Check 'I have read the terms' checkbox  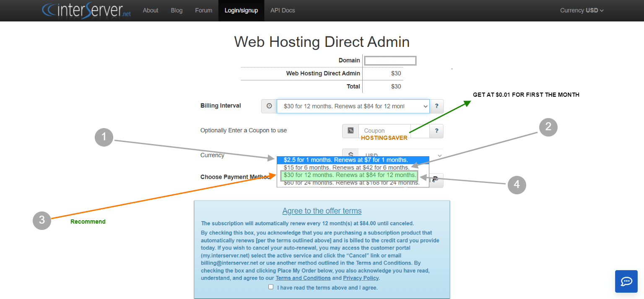271,287
